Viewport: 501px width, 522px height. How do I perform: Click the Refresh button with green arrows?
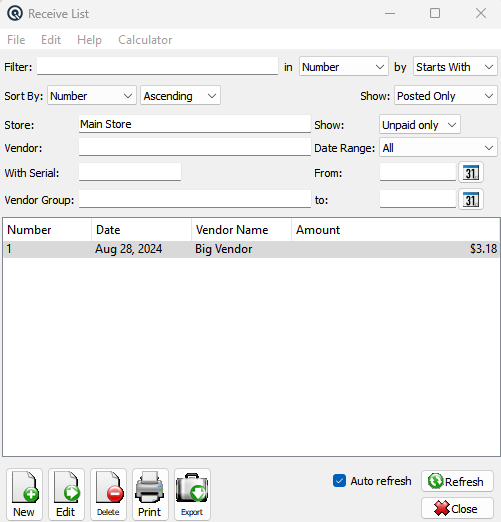457,481
